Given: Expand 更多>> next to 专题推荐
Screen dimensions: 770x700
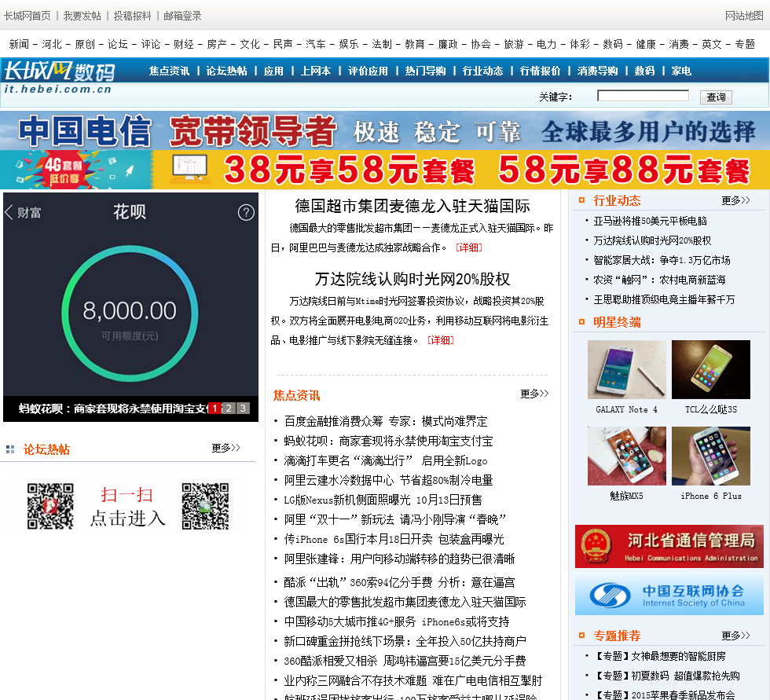Looking at the screenshot, I should (735, 636).
